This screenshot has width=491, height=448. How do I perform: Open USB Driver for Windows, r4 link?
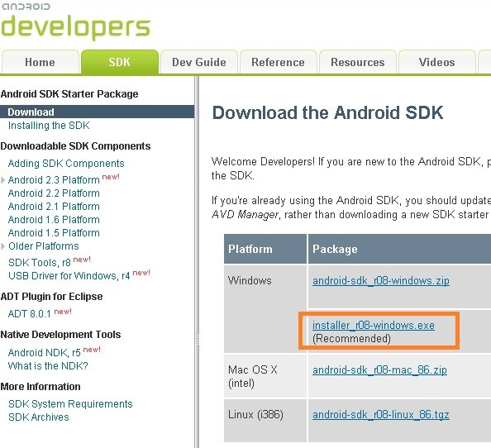tap(69, 275)
